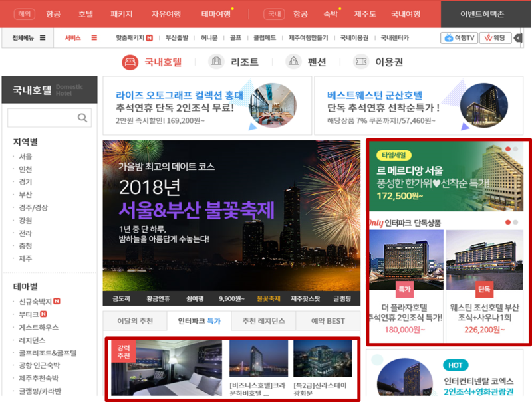532x402 pixels.
Task: Click the second gray dot of 타임세일 banner
Action: (x=515, y=149)
